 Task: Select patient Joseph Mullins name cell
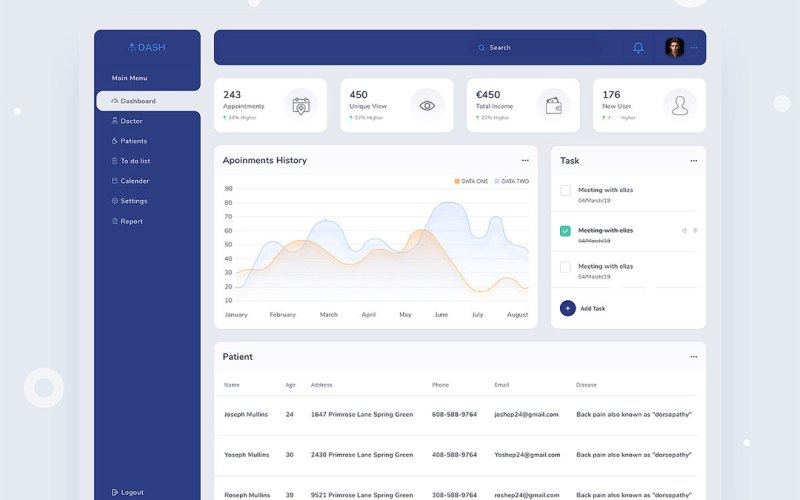click(246, 414)
